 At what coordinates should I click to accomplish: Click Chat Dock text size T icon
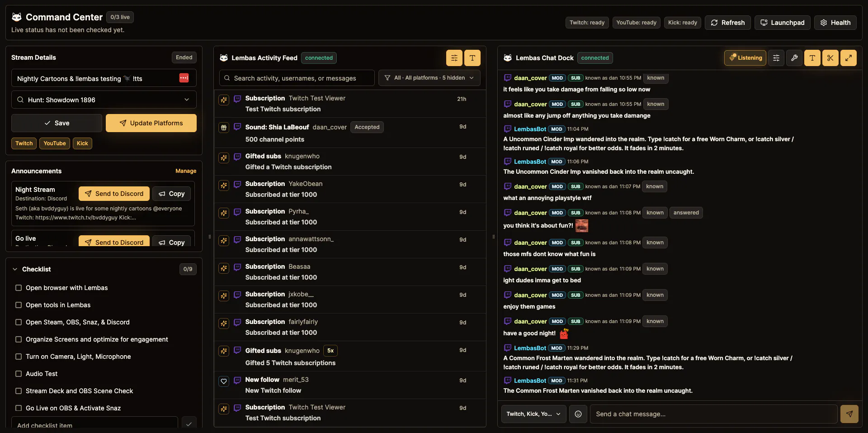pyautogui.click(x=812, y=58)
